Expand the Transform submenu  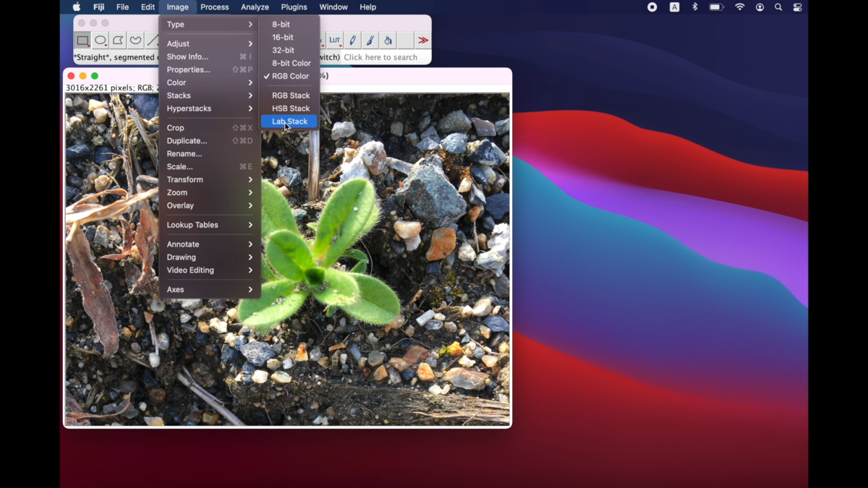pos(210,179)
